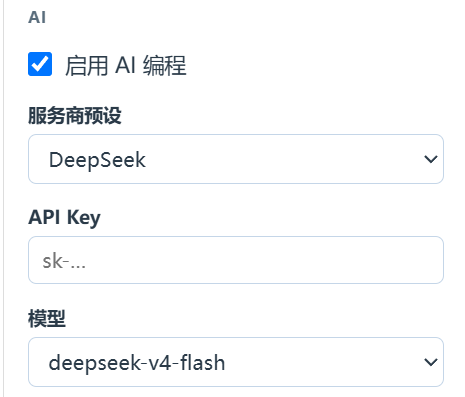Toggle the blue checkmark box under AI
Screen dimensions: 465x397
(40, 64)
